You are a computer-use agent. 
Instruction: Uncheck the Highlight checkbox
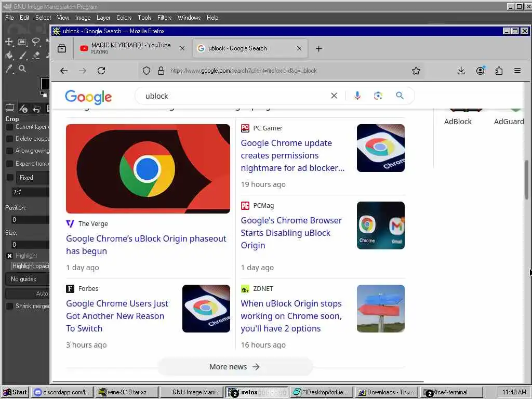[x=9, y=256]
